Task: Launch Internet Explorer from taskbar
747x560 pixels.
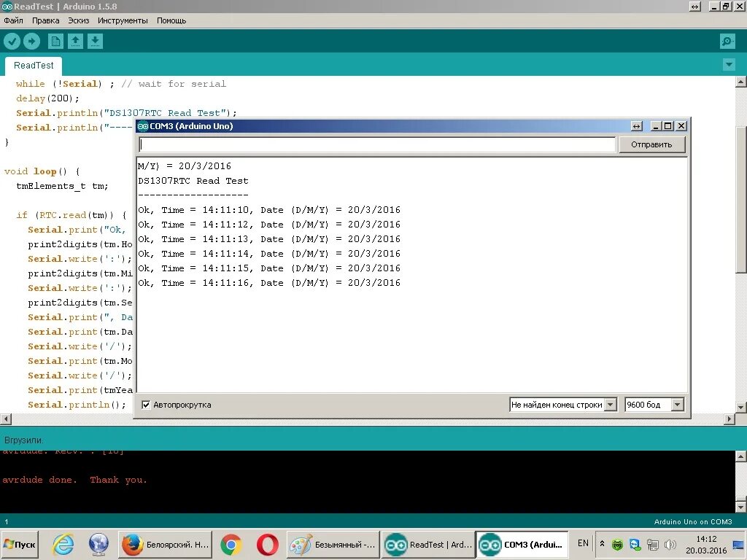Action: [63, 544]
